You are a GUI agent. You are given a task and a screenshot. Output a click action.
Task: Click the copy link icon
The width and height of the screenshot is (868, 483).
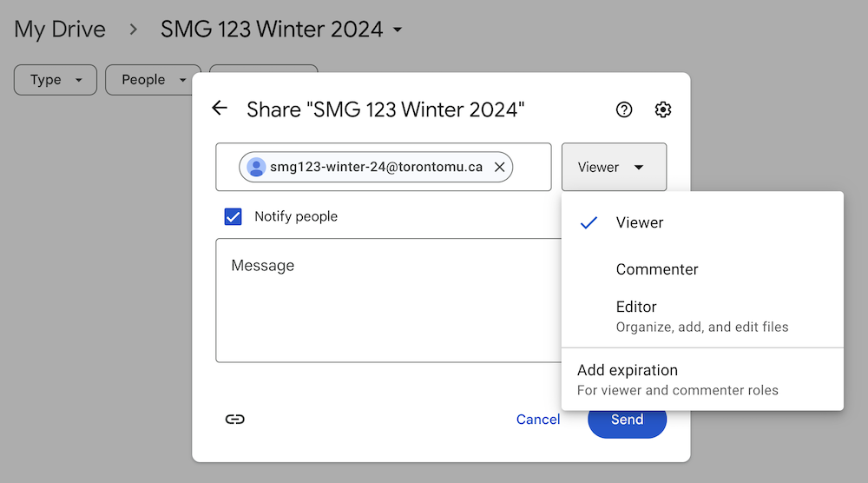pos(234,420)
